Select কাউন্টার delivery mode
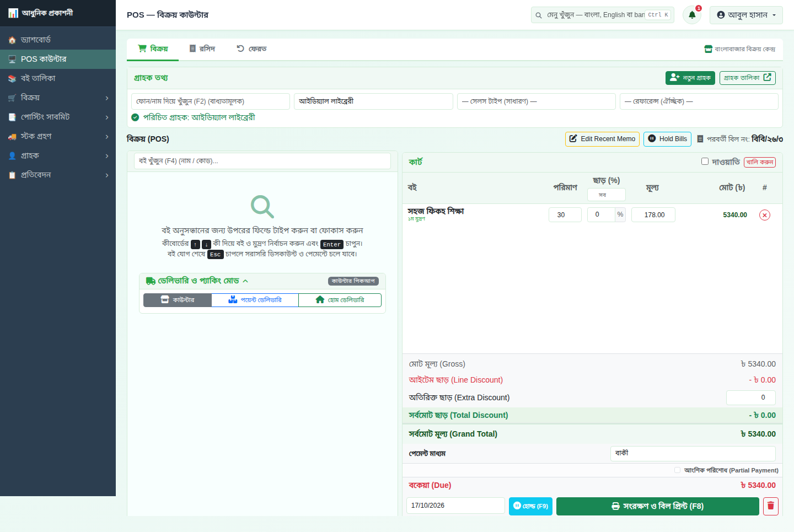 coord(178,300)
